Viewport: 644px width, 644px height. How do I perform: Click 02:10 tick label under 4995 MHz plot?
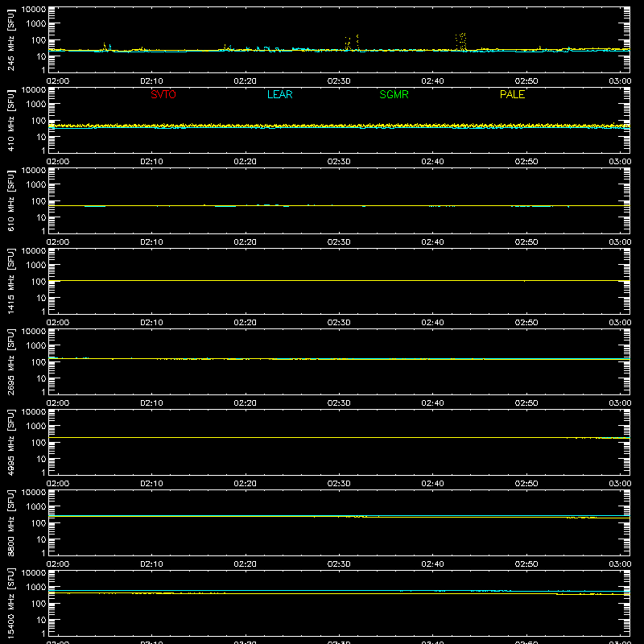[151, 484]
